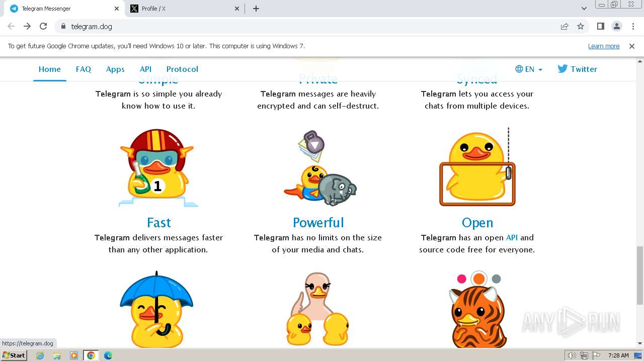Open the browser side panel icon
Viewport: 644px width, 362px height.
pyautogui.click(x=601, y=26)
